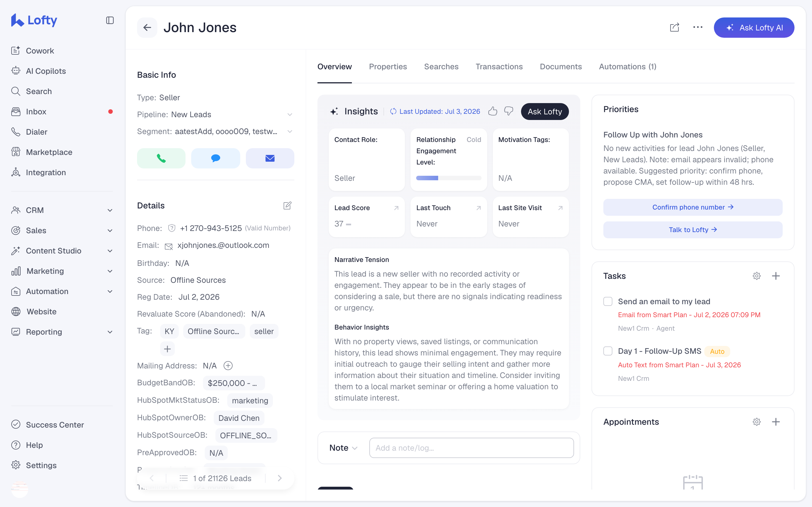Expand the Pipeline New Leads dropdown

click(x=290, y=115)
